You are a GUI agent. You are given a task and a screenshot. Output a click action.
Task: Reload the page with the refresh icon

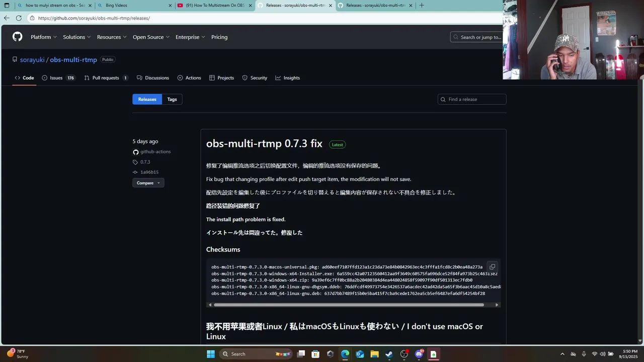[x=19, y=18]
